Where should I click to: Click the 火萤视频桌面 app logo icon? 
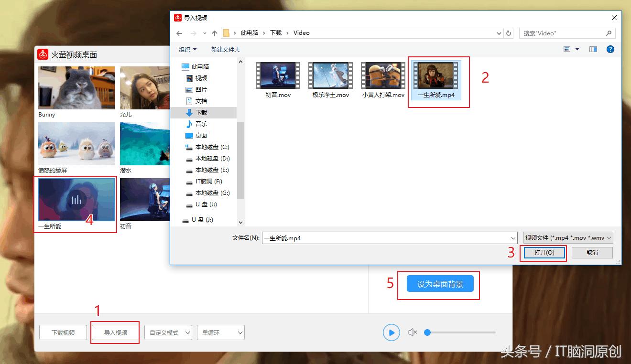[x=43, y=54]
